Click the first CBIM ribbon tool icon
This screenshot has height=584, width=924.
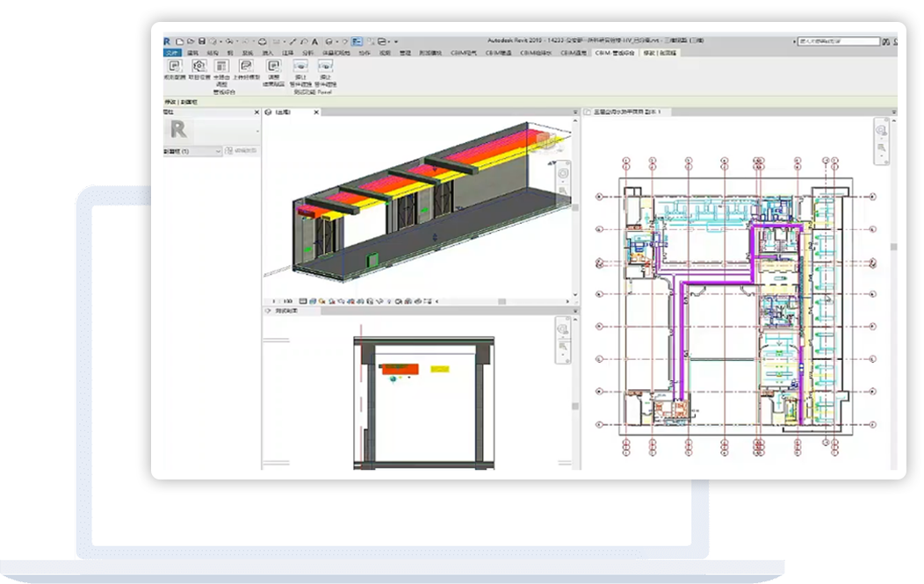point(174,66)
